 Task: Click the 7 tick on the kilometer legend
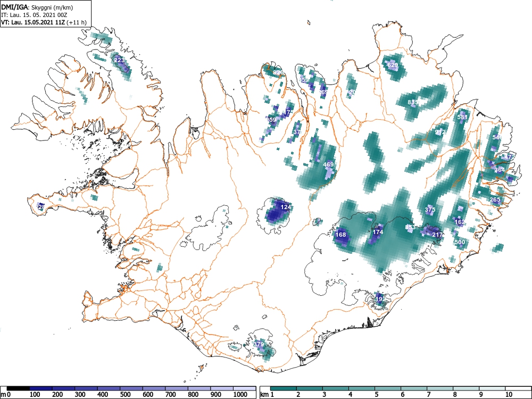coord(428,395)
